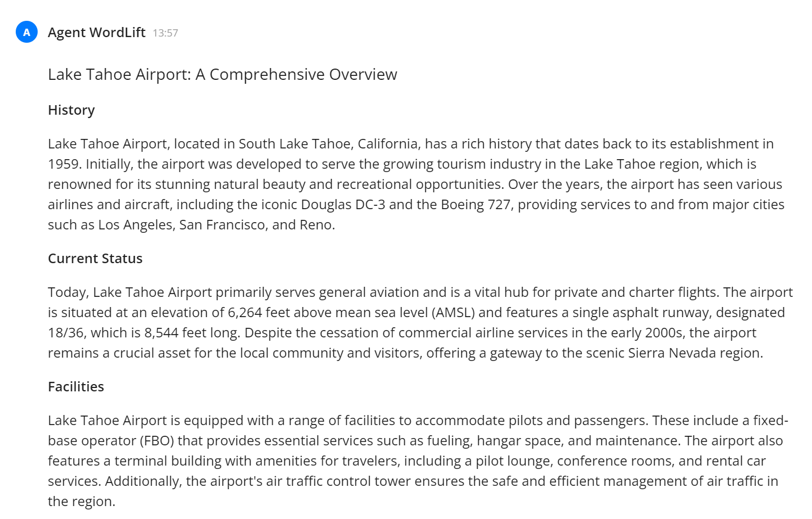
Task: Click the Agent WordLift sender name
Action: click(97, 33)
